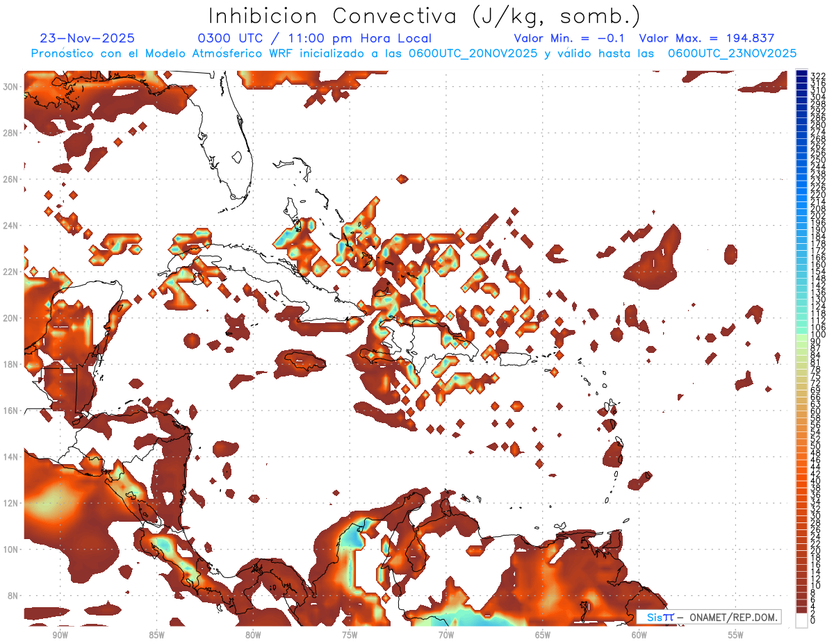Screen dimensions: 834x644
Task: Click the 0 value at color scale bottom
Action: click(813, 620)
